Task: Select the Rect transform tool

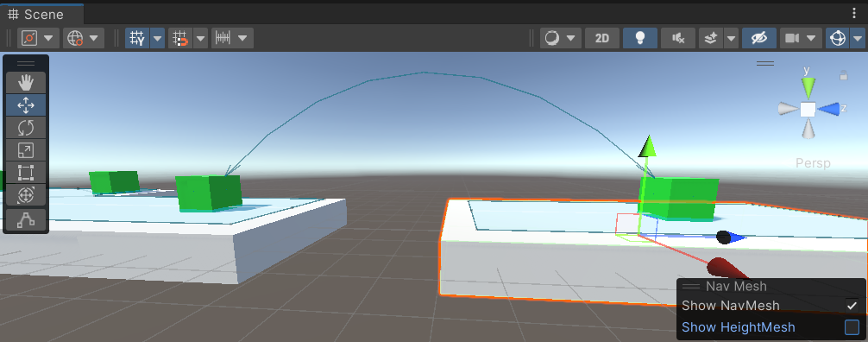Action: pyautogui.click(x=26, y=173)
